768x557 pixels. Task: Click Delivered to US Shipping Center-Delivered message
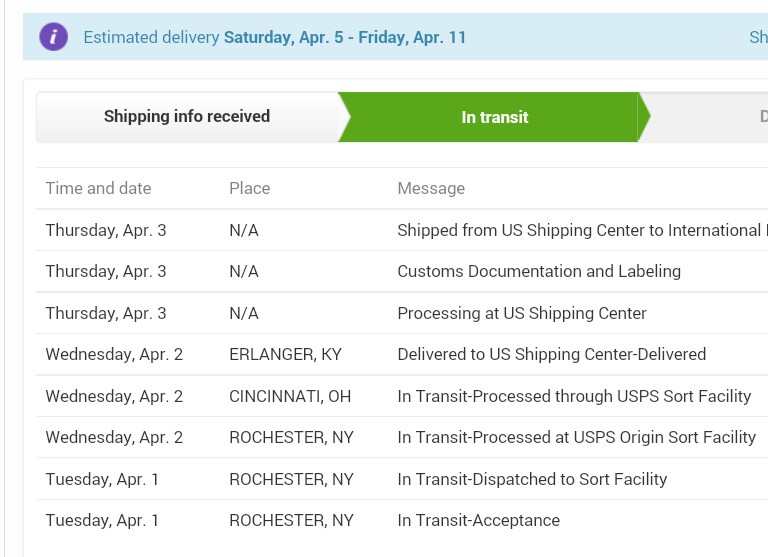pyautogui.click(x=551, y=354)
